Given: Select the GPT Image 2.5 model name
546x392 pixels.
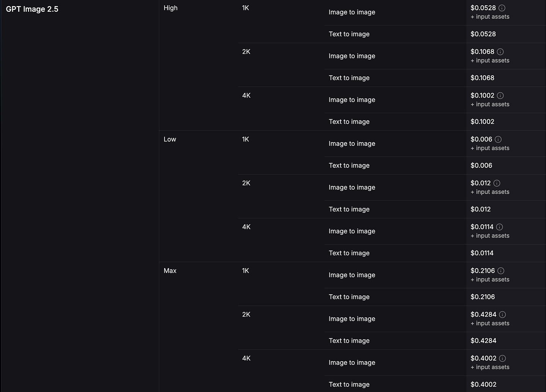Looking at the screenshot, I should (32, 9).
